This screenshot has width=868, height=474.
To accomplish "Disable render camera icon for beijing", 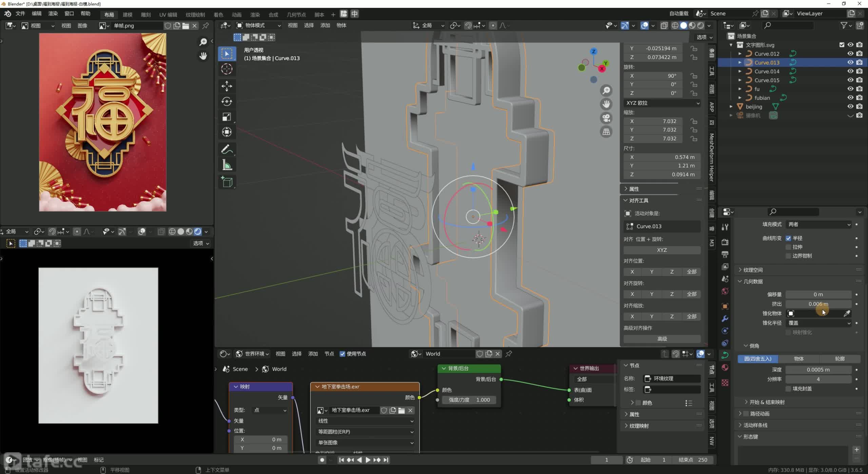I will pyautogui.click(x=859, y=106).
